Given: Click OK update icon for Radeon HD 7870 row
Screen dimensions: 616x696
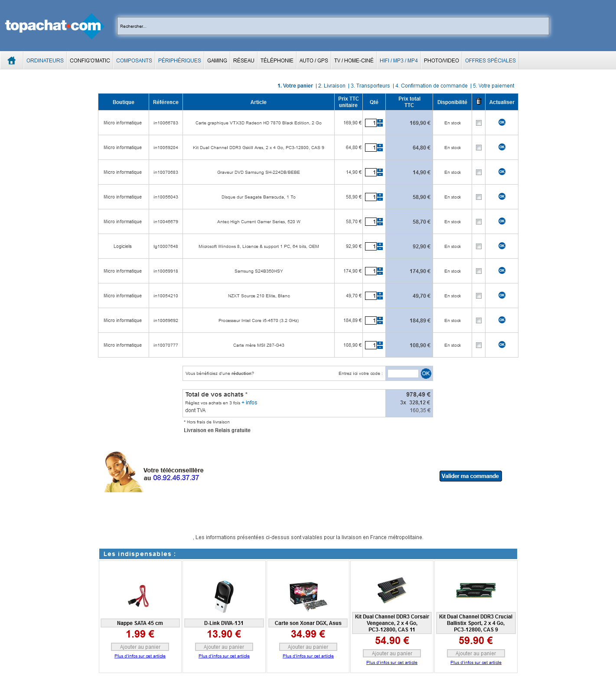Looking at the screenshot, I should click(x=502, y=122).
